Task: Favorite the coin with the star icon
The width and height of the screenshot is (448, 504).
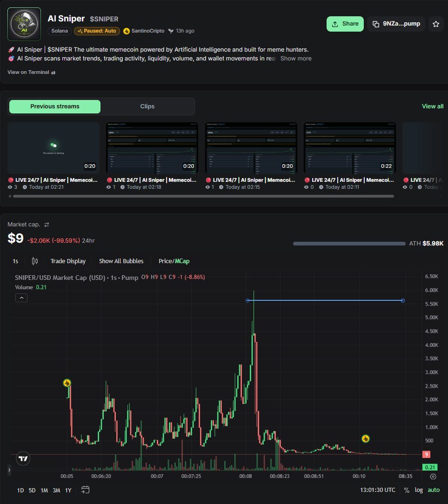Action: click(x=436, y=24)
